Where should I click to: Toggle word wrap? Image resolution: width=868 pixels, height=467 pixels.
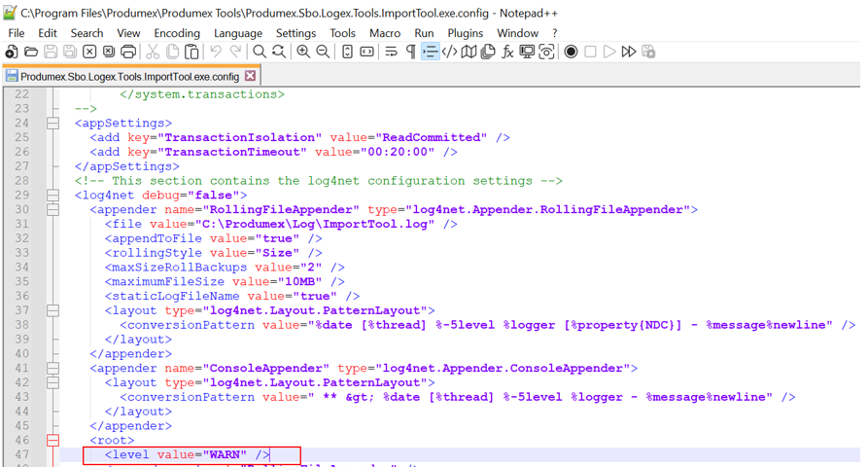(392, 53)
